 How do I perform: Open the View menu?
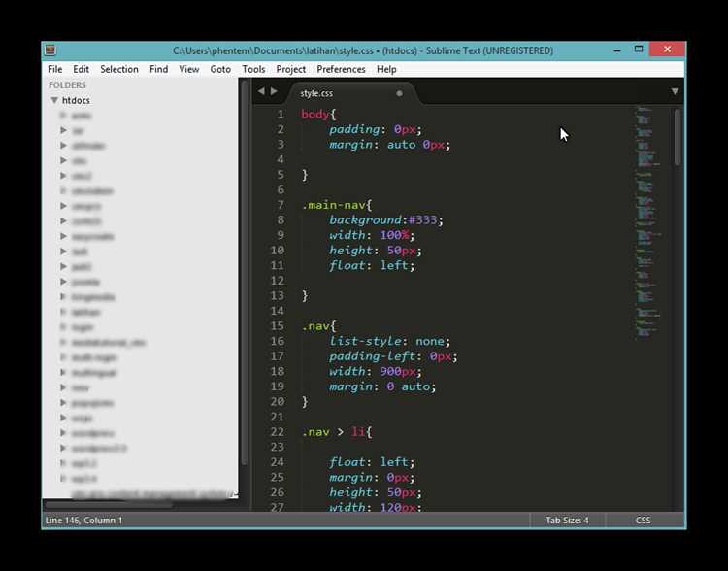pyautogui.click(x=189, y=69)
